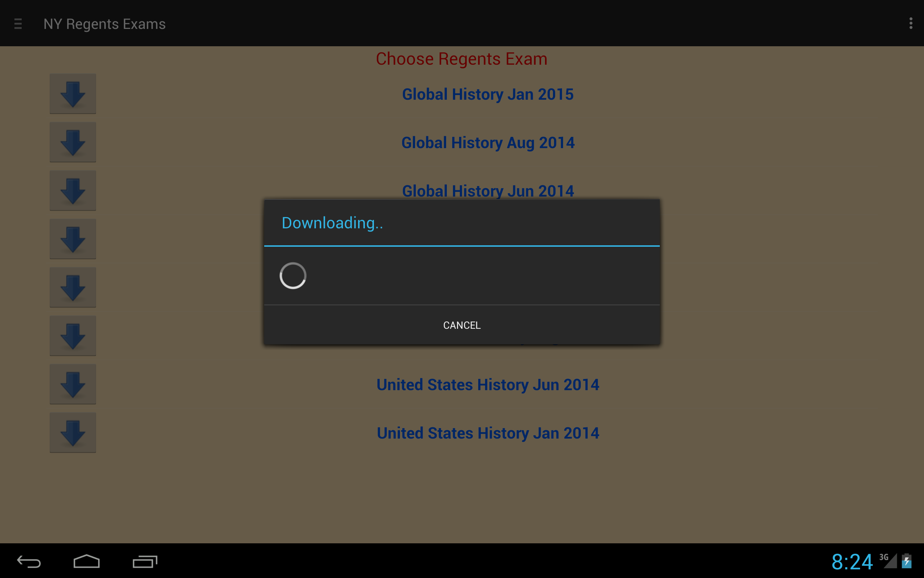Download Global History Aug 2014 arrow

point(73,142)
